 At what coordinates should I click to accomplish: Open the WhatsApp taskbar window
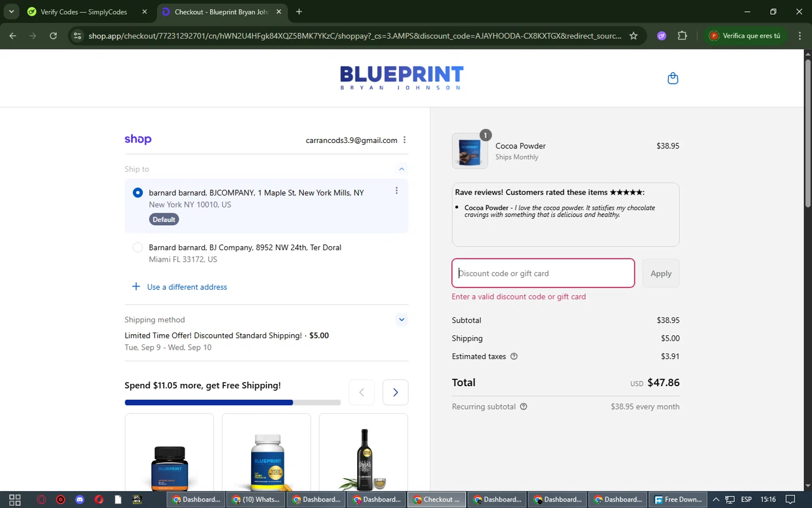pyautogui.click(x=256, y=499)
